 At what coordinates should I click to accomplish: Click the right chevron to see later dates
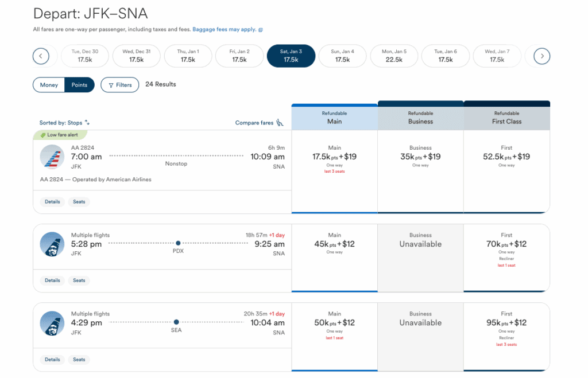[x=541, y=56]
